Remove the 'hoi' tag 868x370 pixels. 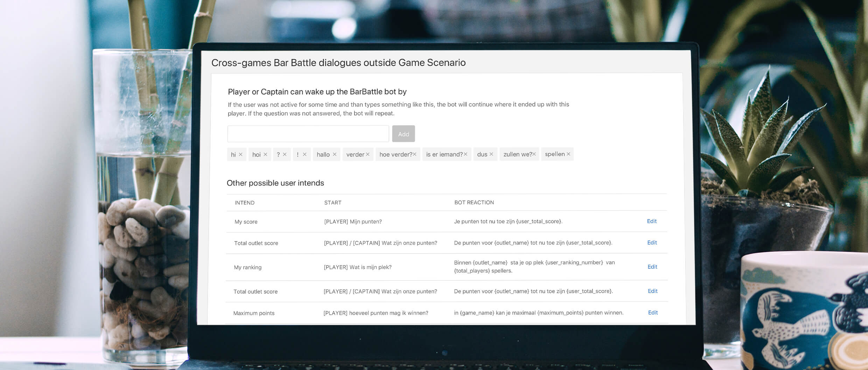[265, 155]
